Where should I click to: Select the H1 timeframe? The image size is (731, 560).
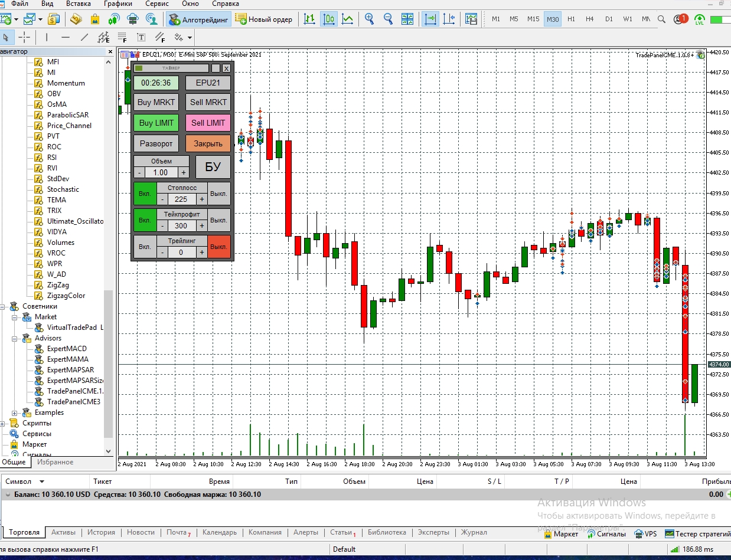[571, 19]
